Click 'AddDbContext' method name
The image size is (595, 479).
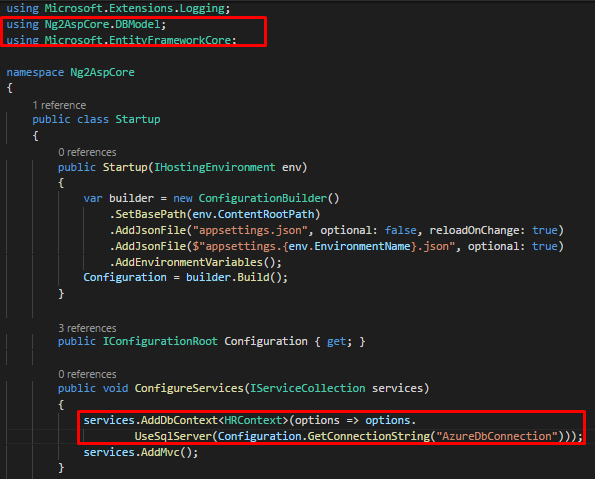pyautogui.click(x=179, y=420)
